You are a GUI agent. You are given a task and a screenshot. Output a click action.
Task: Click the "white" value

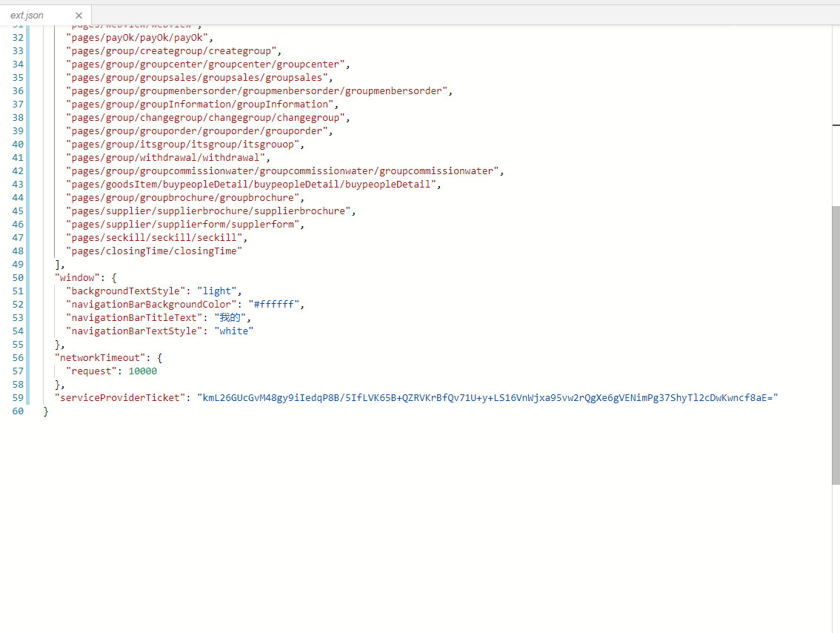click(x=234, y=331)
